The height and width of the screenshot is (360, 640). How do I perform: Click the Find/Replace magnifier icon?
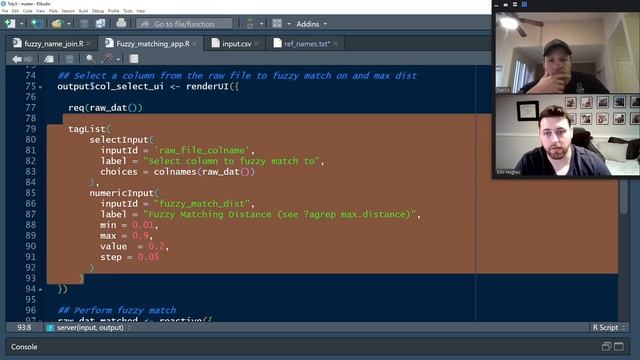coord(90,59)
